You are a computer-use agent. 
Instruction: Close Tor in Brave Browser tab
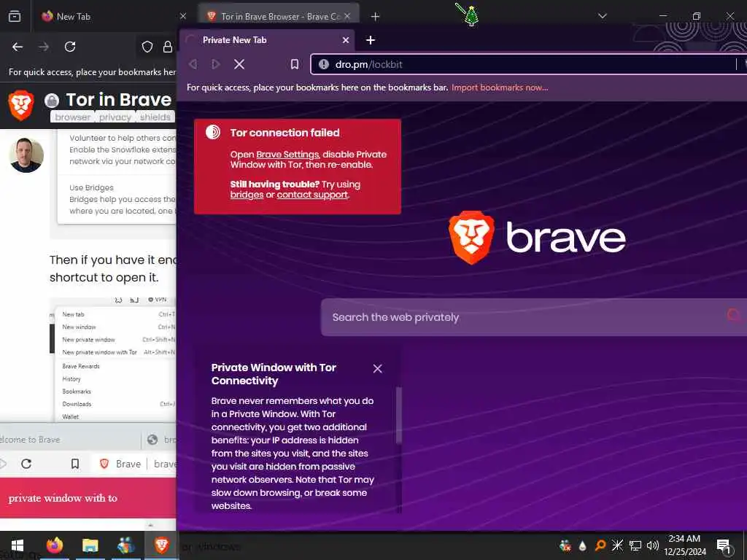pyautogui.click(x=347, y=16)
